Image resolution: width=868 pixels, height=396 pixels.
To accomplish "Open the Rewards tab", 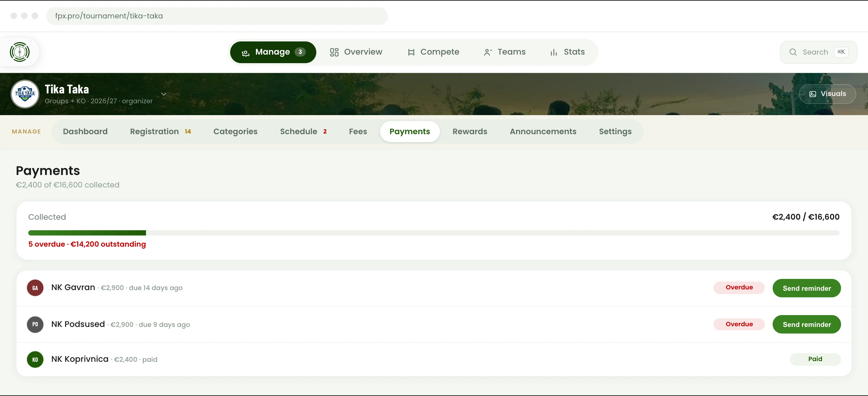I will (470, 132).
